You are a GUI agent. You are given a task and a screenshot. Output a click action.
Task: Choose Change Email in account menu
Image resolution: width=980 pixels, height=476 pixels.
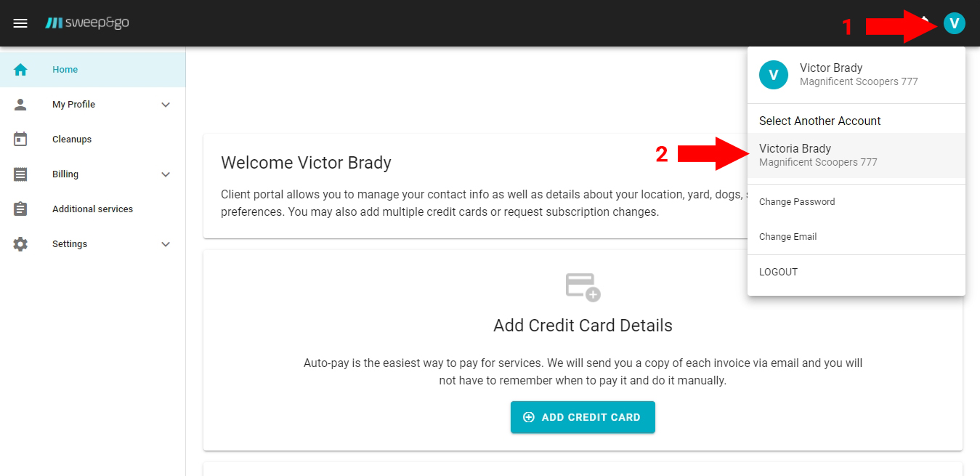coord(787,237)
